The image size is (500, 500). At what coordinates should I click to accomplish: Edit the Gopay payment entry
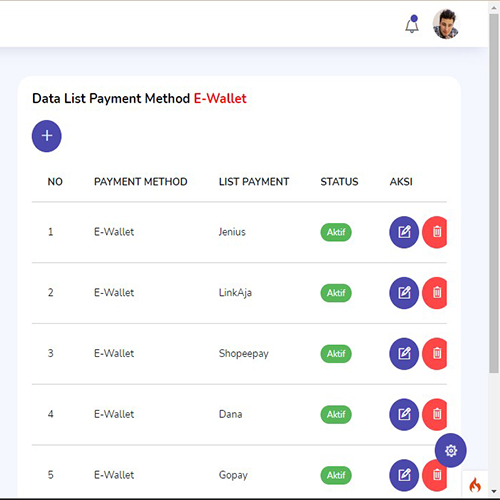404,475
